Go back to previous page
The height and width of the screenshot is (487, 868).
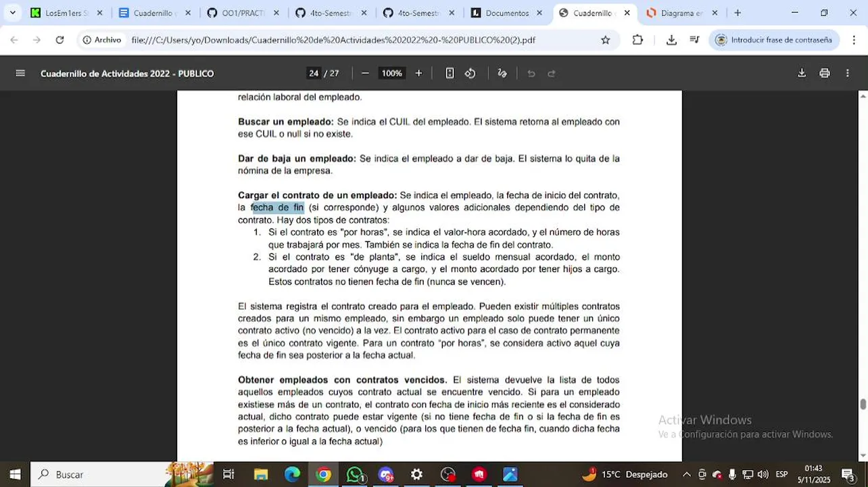pyautogui.click(x=14, y=40)
